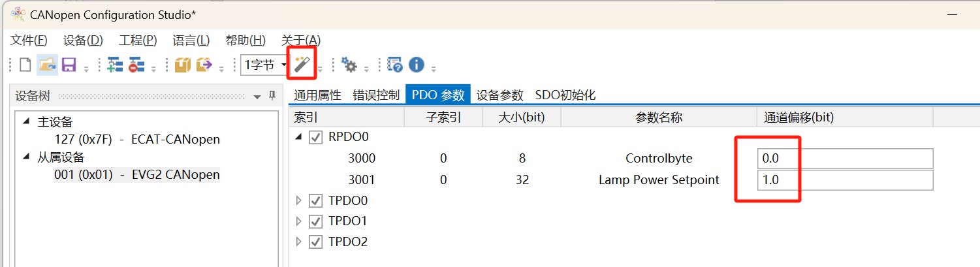
Task: Pin the 设备树 panel
Action: pos(273,96)
